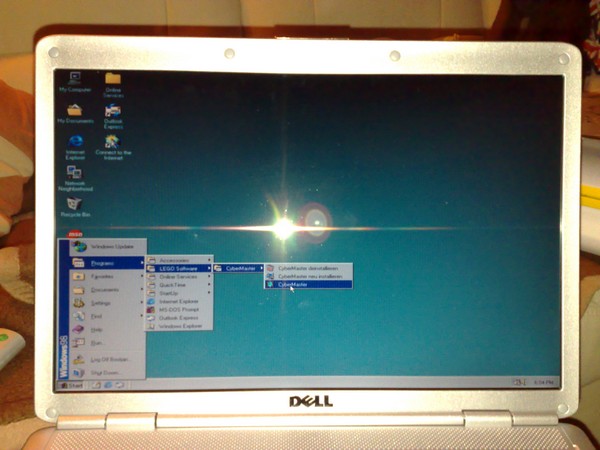This screenshot has width=600, height=450.
Task: Open Documents entry in Start menu
Action: (108, 290)
